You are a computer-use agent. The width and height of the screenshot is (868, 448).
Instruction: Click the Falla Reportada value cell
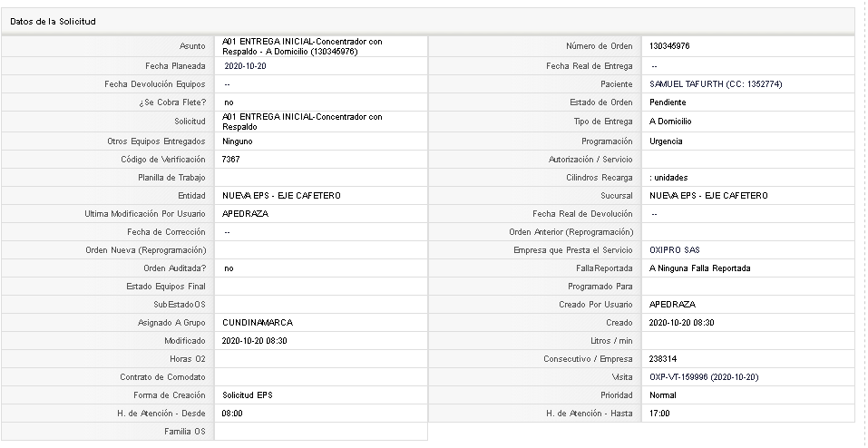(748, 268)
